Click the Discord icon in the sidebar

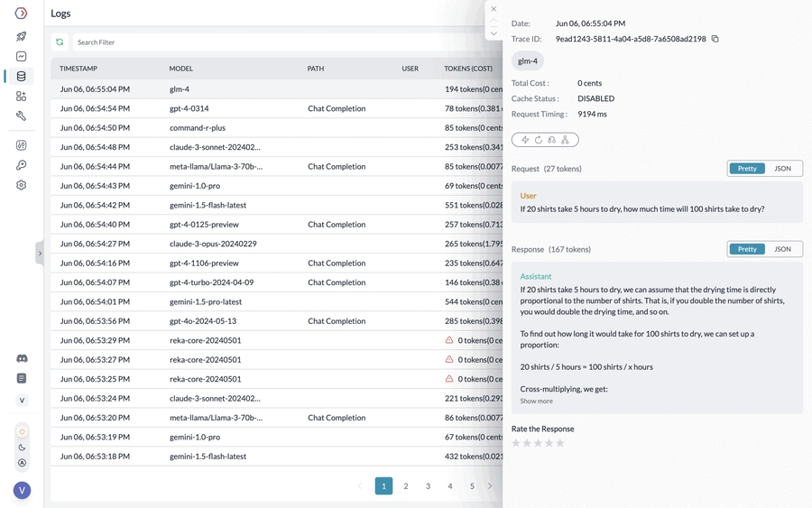click(x=22, y=358)
